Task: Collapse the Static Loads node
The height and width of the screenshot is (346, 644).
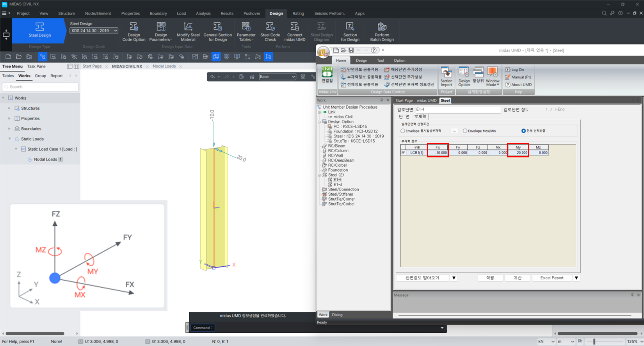Action: (9, 139)
